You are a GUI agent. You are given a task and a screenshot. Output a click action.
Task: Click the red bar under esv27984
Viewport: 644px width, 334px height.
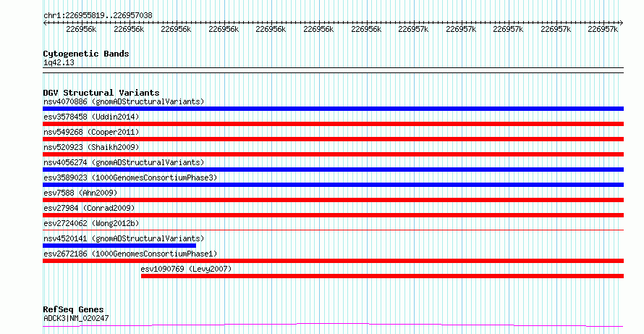click(333, 215)
